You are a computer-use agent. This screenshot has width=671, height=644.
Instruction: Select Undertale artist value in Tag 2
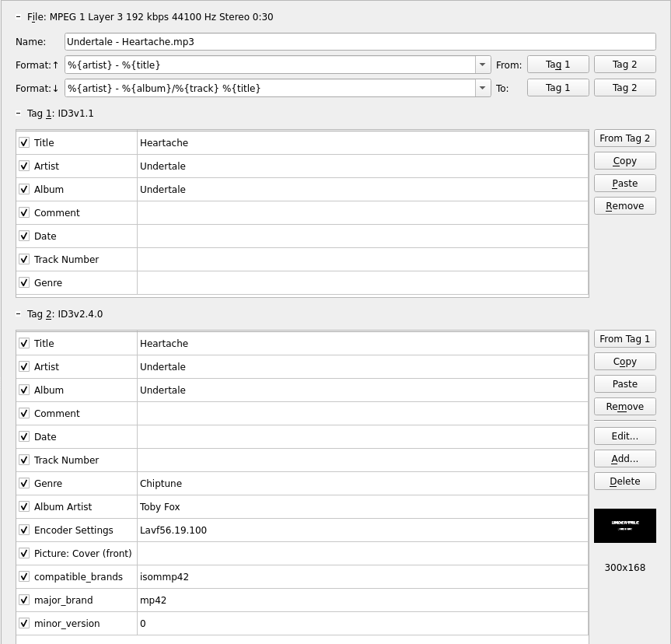(x=362, y=366)
